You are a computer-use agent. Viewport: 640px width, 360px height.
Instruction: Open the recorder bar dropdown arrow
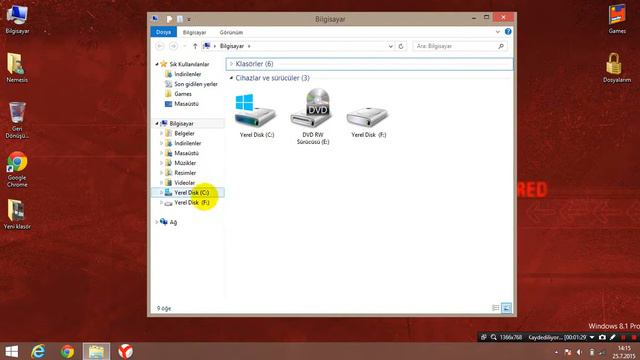(592, 338)
